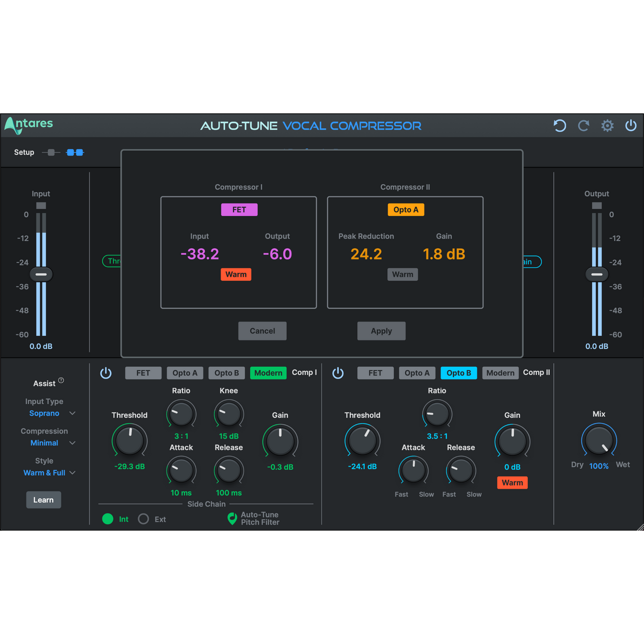Disable Warm under Comp II Gain
Viewport: 644px width, 644px height.
[512, 482]
